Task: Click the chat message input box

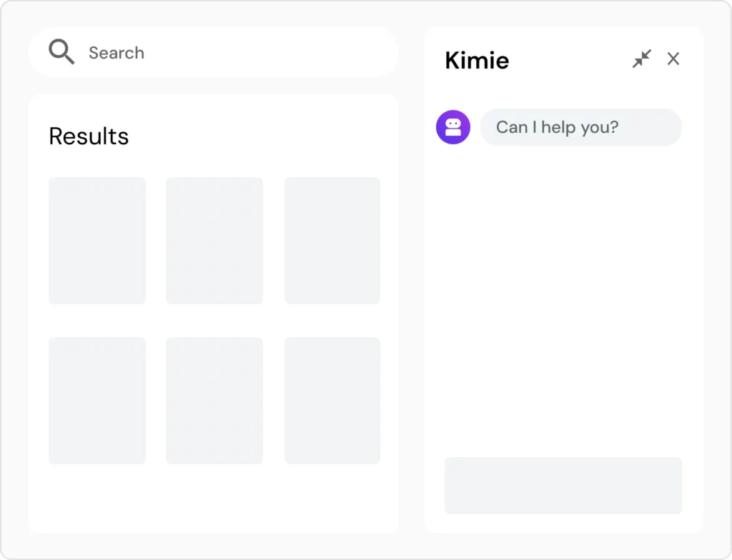Action: click(563, 486)
